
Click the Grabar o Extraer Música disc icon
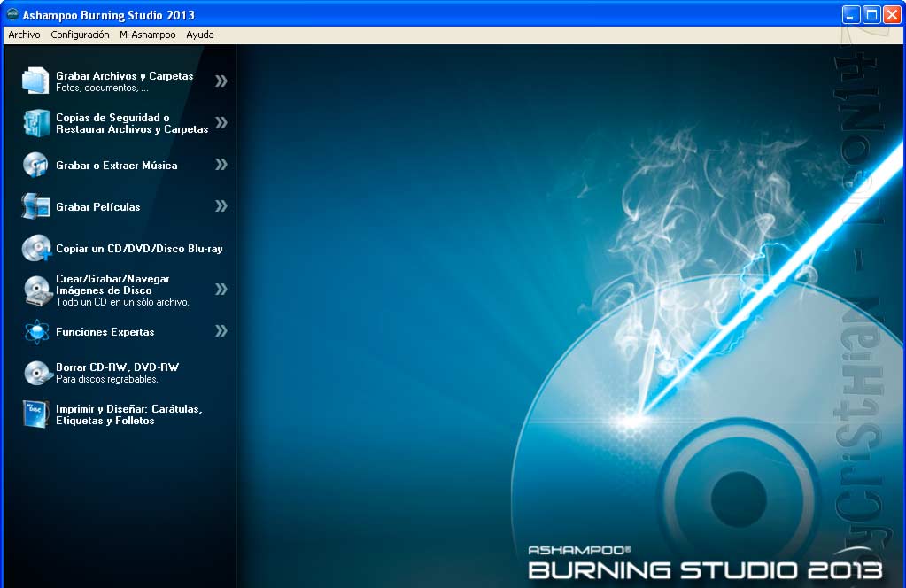pos(35,165)
